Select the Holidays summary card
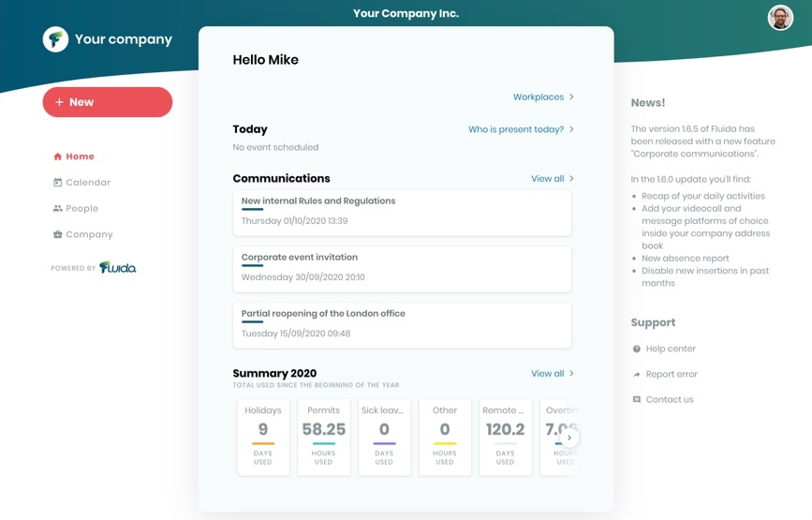The height and width of the screenshot is (520, 812). point(263,438)
